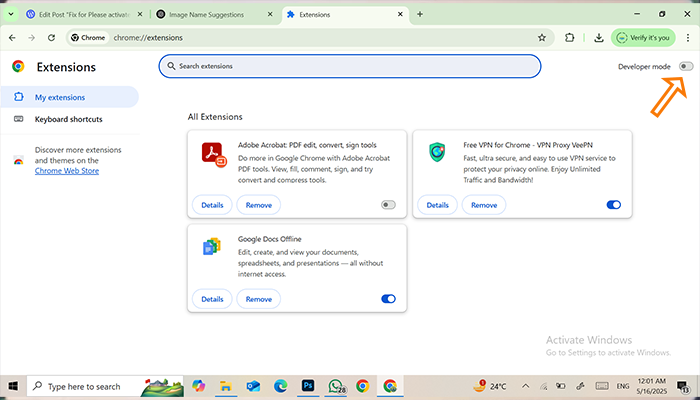Open Microsoft Edge from taskbar
This screenshot has width=700, height=400.
pos(281,386)
